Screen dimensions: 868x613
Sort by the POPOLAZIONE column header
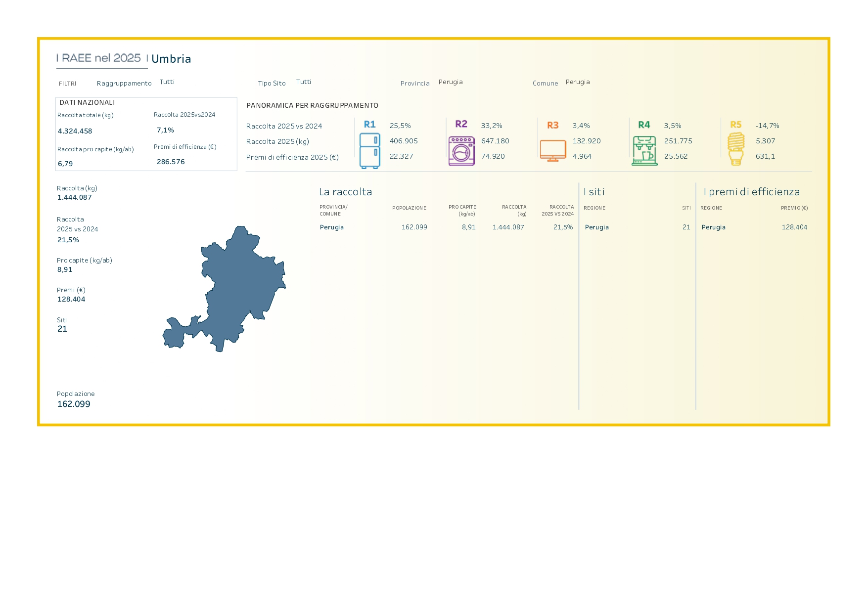pos(409,208)
